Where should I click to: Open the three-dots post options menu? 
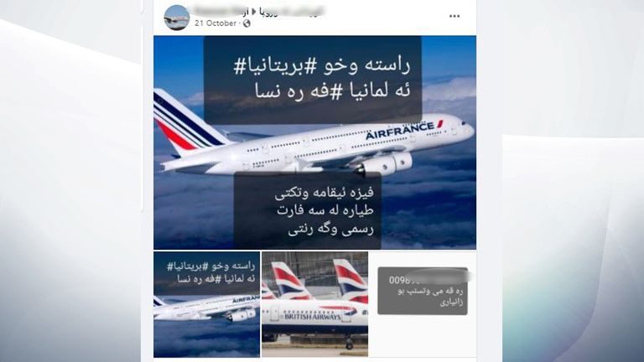coord(454,16)
